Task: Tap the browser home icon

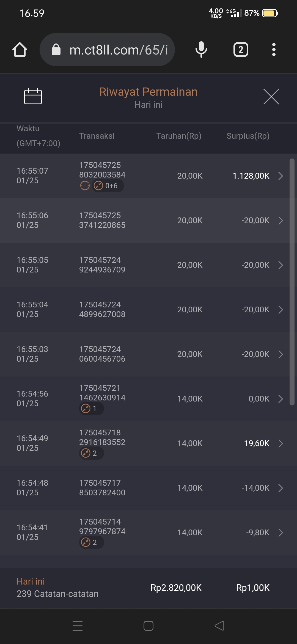Action: click(20, 50)
